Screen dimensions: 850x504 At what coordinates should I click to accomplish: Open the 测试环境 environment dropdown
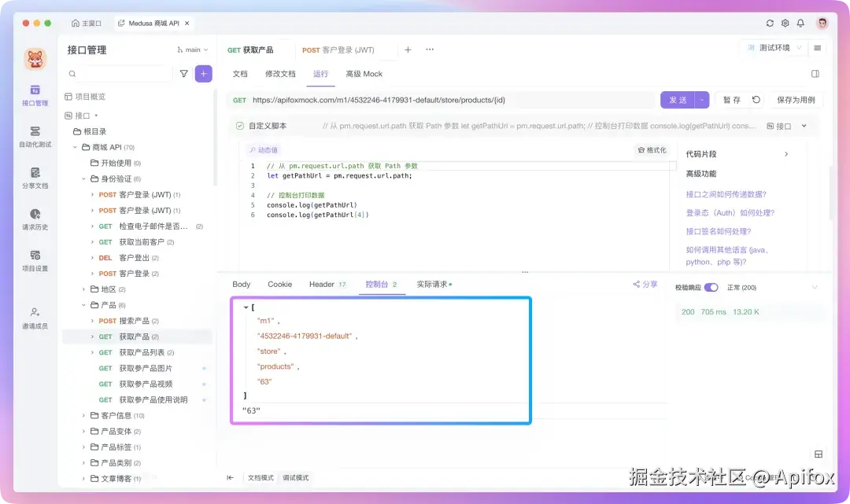point(774,48)
